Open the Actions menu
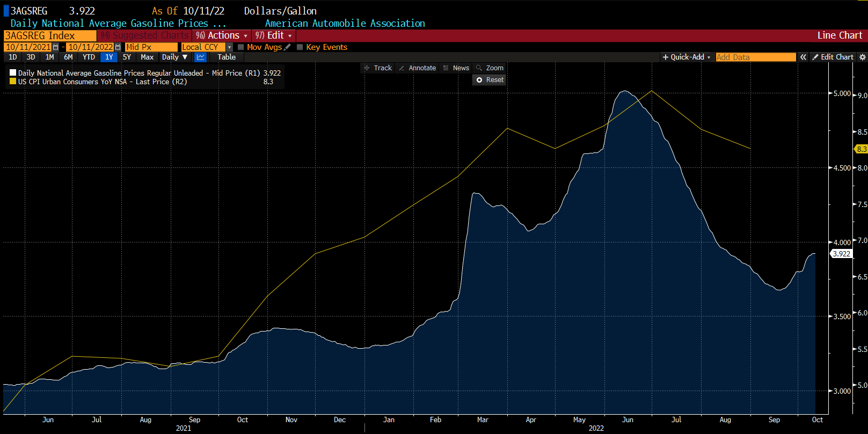This screenshot has width=868, height=434. click(222, 35)
